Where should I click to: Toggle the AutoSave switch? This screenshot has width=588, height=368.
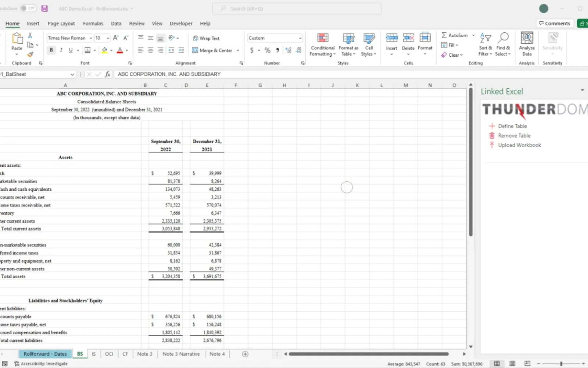28,8
